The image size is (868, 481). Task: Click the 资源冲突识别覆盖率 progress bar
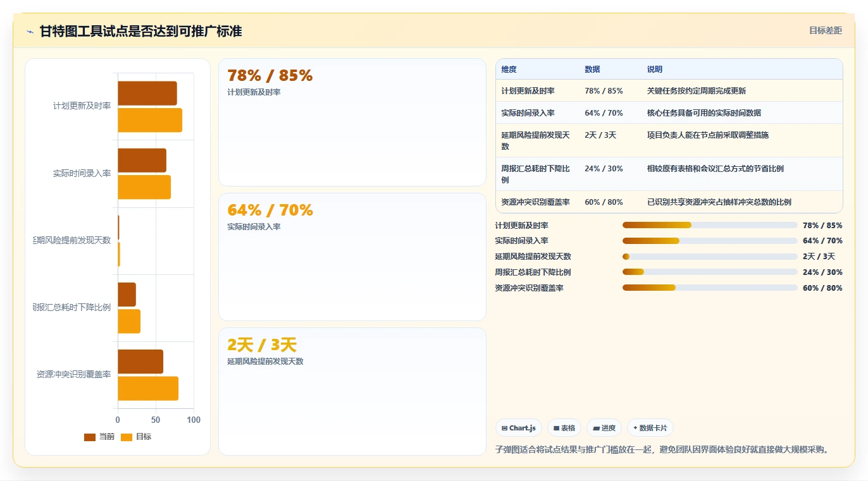pos(710,288)
